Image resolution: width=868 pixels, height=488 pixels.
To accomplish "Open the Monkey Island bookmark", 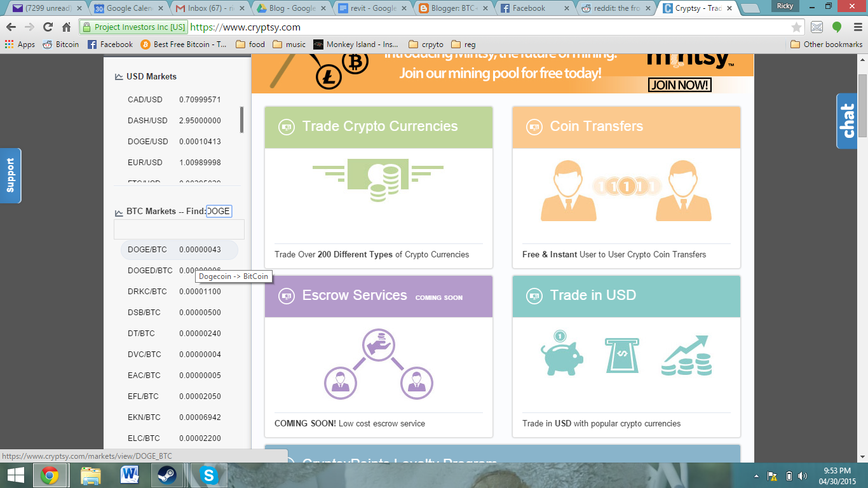I will [x=356, y=44].
